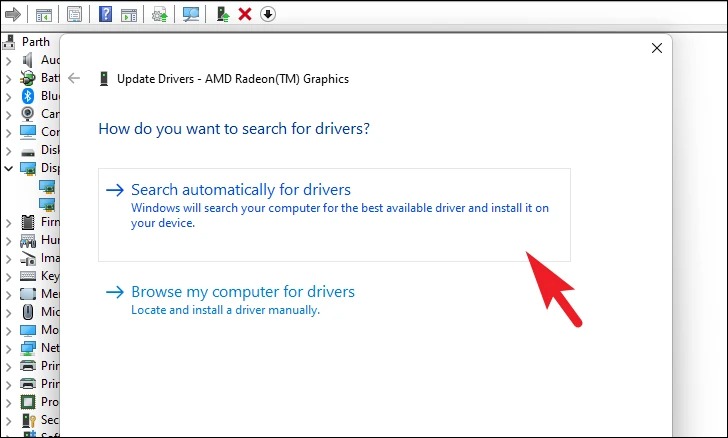The image size is (728, 438).
Task: Toggle the Show/Hide Console Tree toolbar icon
Action: pyautogui.click(x=44, y=14)
